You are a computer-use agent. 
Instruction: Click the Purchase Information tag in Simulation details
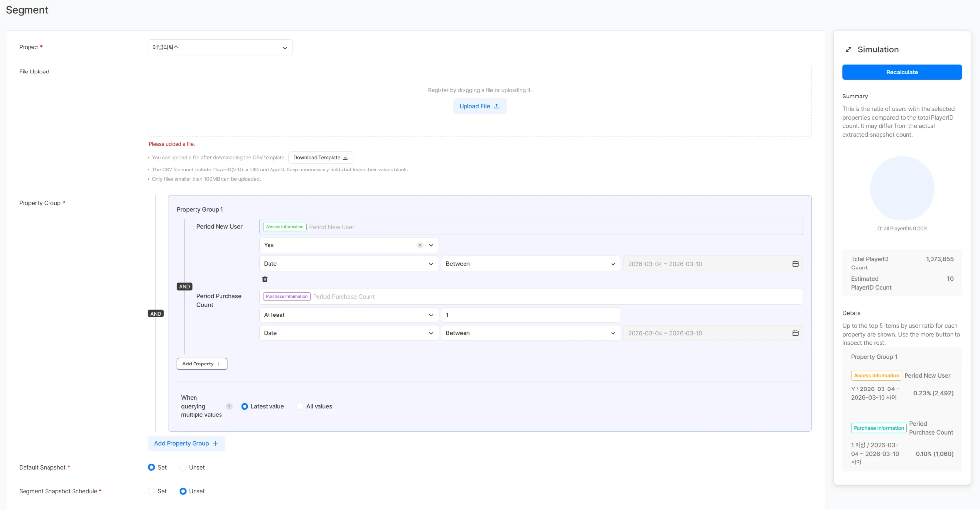tap(879, 428)
